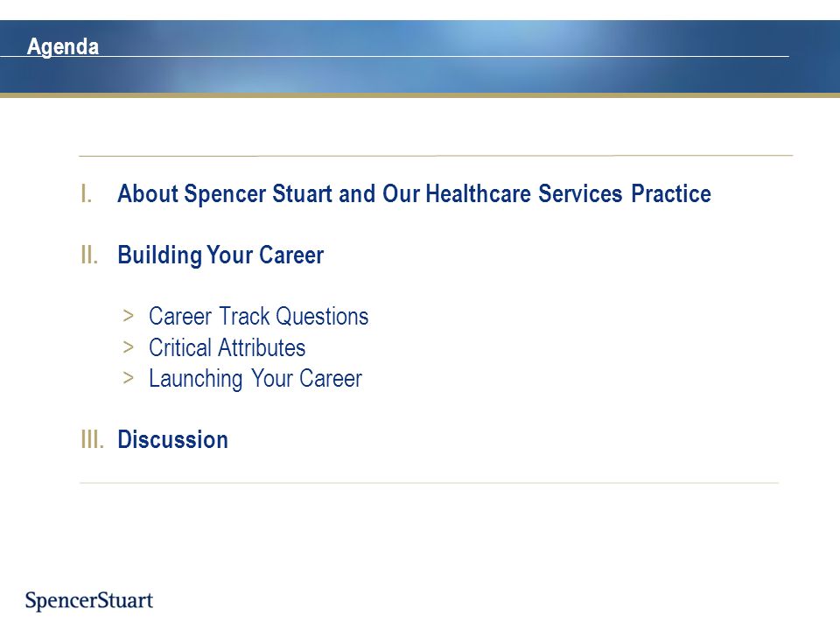Select the Launching Your Career bullet

point(255,379)
